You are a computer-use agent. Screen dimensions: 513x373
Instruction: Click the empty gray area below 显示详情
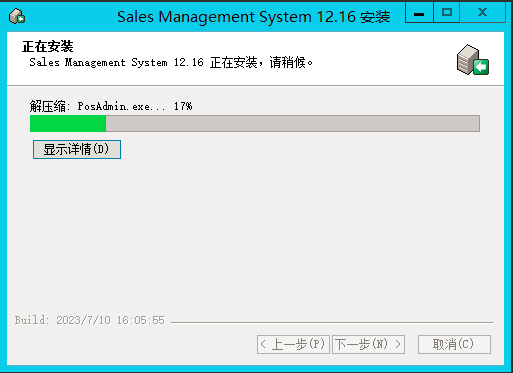tap(255, 233)
